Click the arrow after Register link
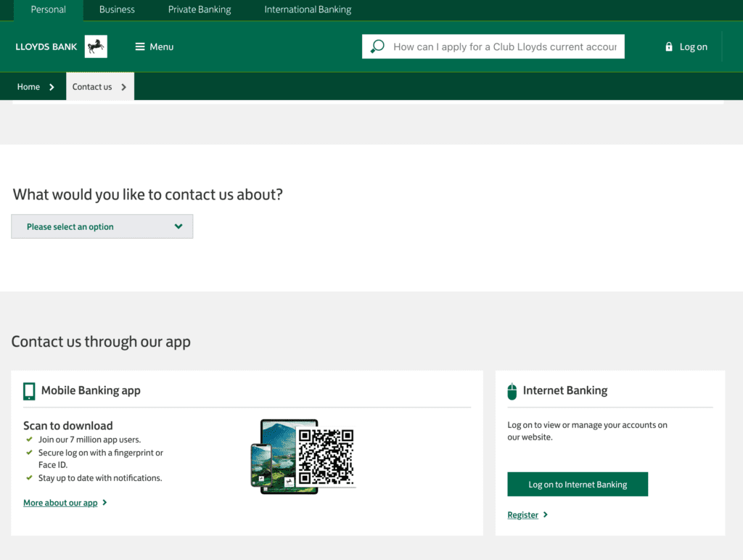Image resolution: width=743 pixels, height=560 pixels. [x=546, y=514]
